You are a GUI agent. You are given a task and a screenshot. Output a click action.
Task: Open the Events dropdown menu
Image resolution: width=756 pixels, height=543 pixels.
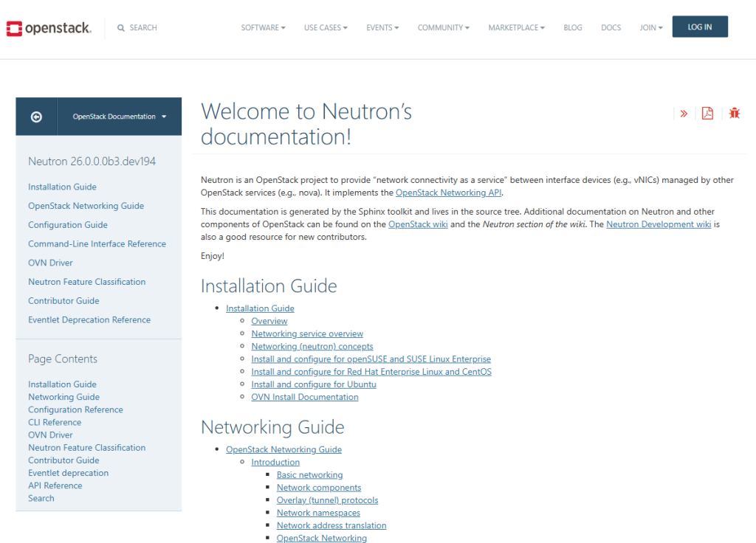382,27
